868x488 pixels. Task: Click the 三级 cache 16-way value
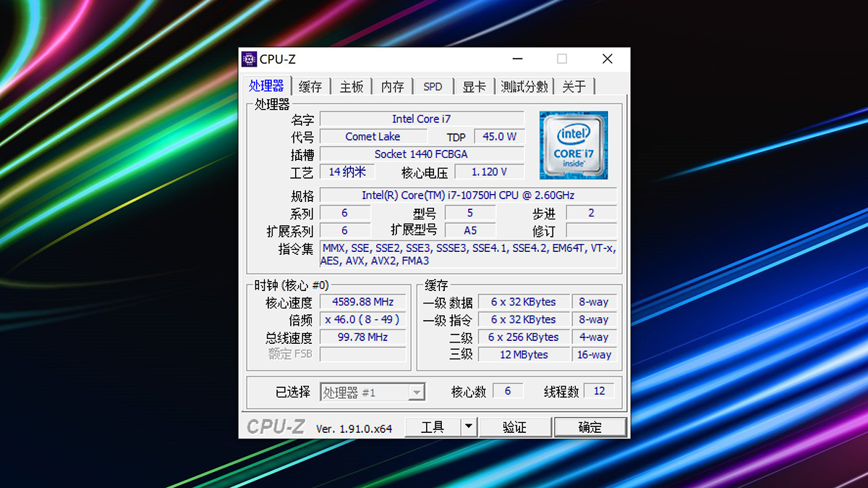tap(594, 355)
